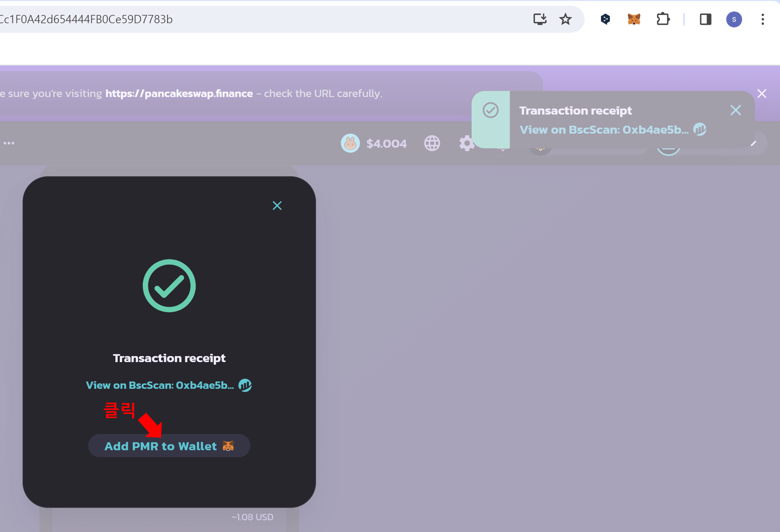Toggle the browser side panel icon
The height and width of the screenshot is (532, 780).
(x=705, y=19)
